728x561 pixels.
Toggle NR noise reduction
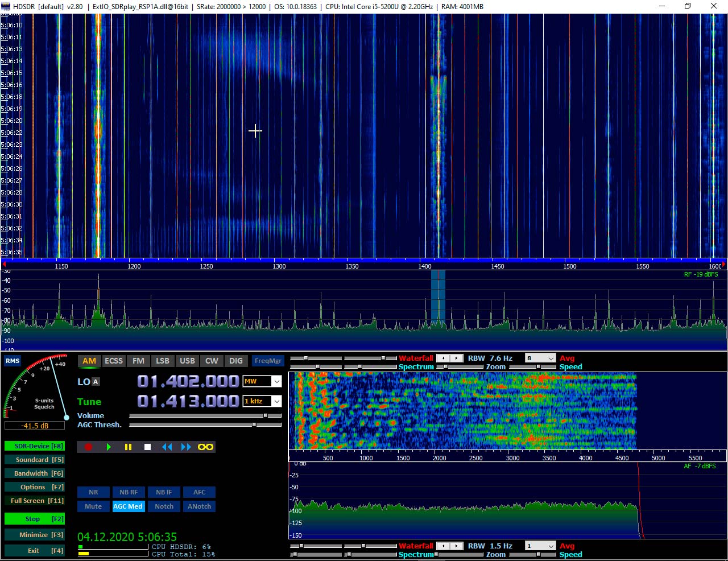pyautogui.click(x=93, y=492)
